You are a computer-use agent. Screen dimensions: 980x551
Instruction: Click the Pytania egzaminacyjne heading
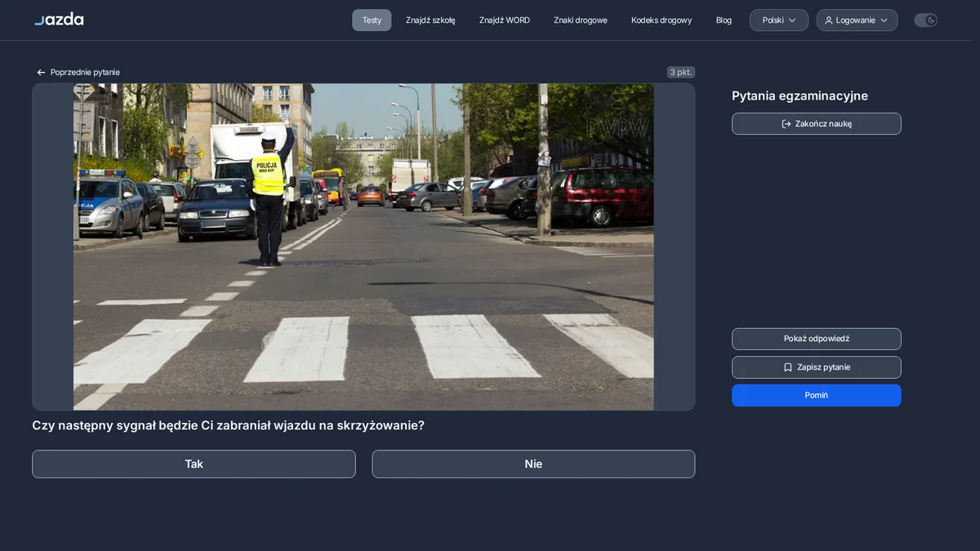pos(800,96)
